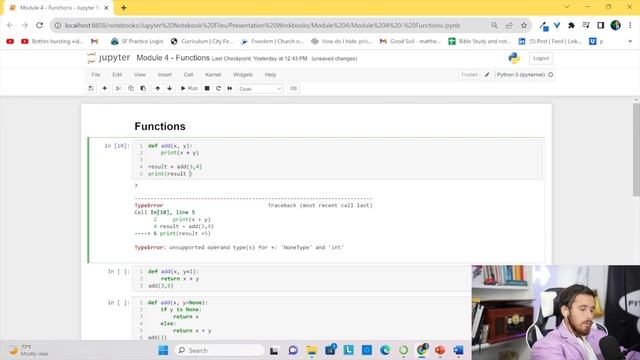
Task: Paste cells below icon
Action: pyautogui.click(x=143, y=89)
